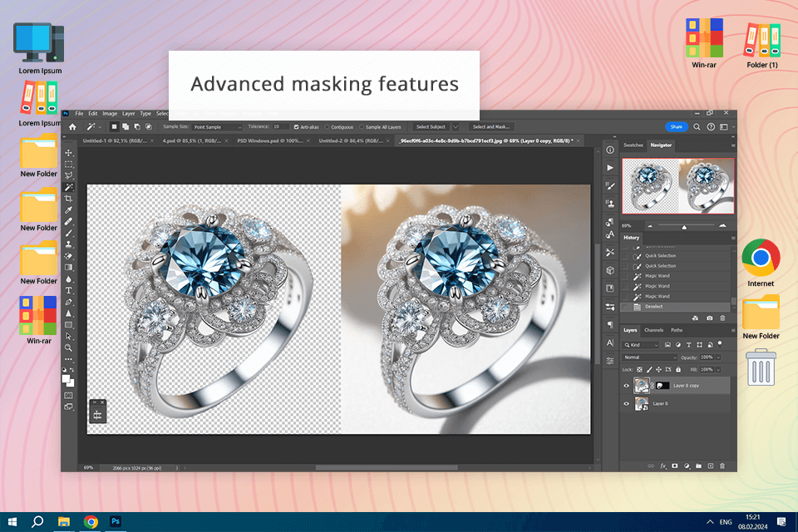Image resolution: width=798 pixels, height=532 pixels.
Task: Click the Layer 0 copy mask thumbnail
Action: 663,386
